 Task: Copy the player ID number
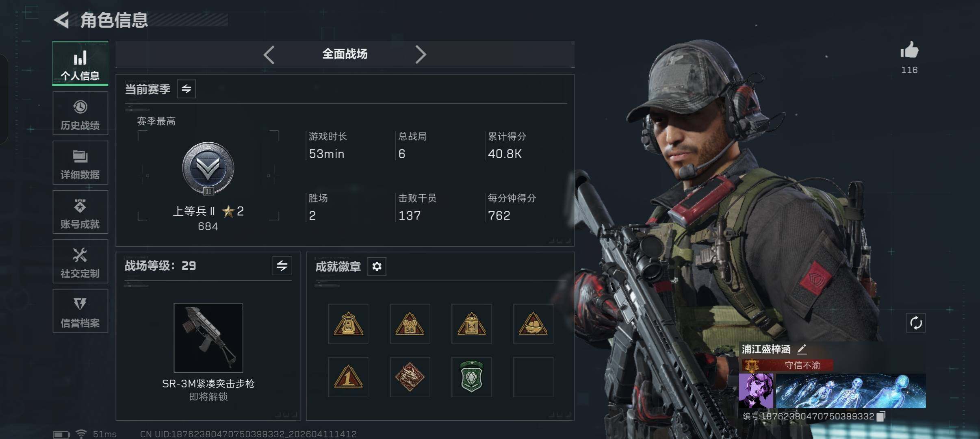click(880, 417)
